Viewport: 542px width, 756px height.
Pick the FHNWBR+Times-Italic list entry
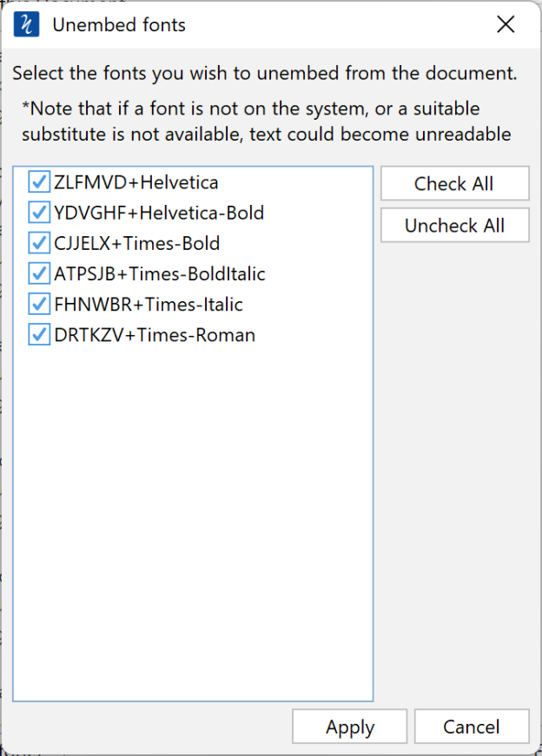click(149, 304)
